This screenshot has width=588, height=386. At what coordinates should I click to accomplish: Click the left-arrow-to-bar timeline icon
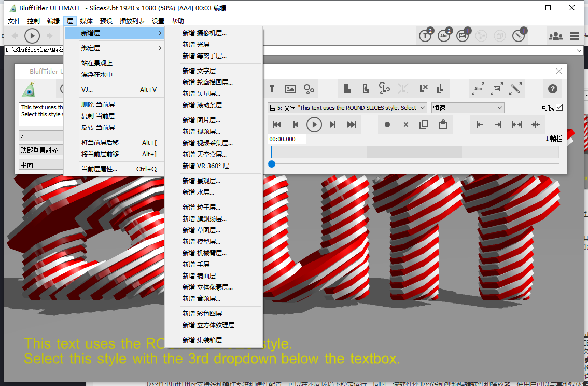click(x=479, y=125)
